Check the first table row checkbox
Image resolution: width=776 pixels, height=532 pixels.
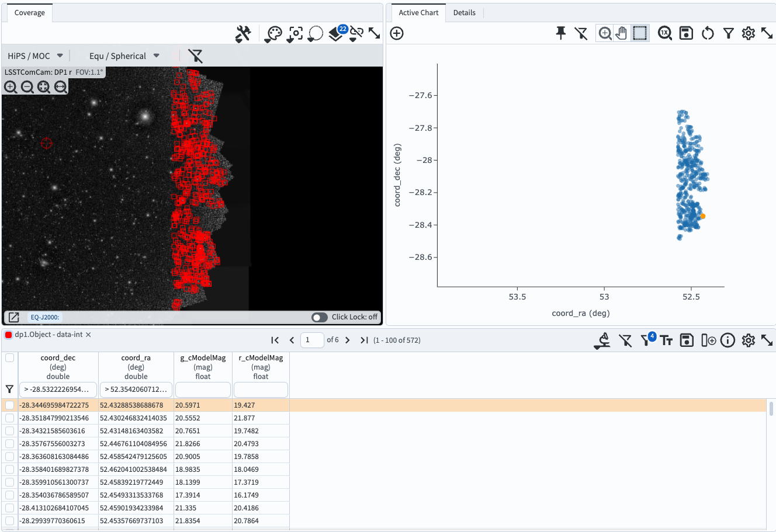[9, 405]
